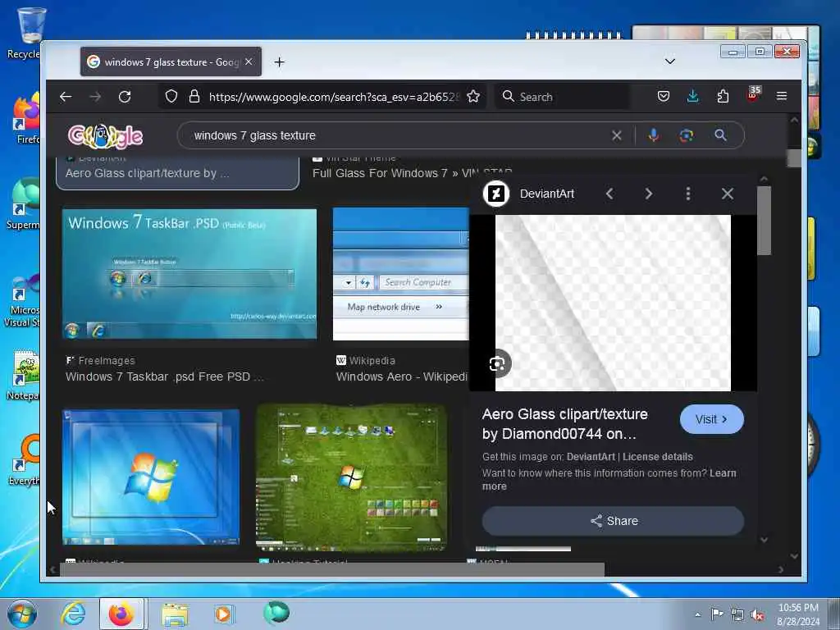Image resolution: width=840 pixels, height=630 pixels.
Task: Open the extensions puzzle icon
Action: coord(723,97)
